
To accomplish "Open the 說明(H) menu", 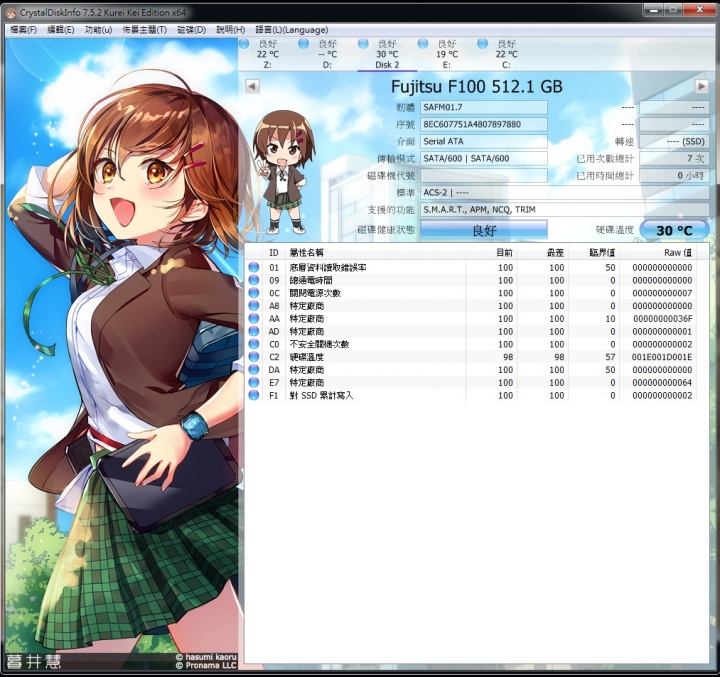I will coord(231,30).
